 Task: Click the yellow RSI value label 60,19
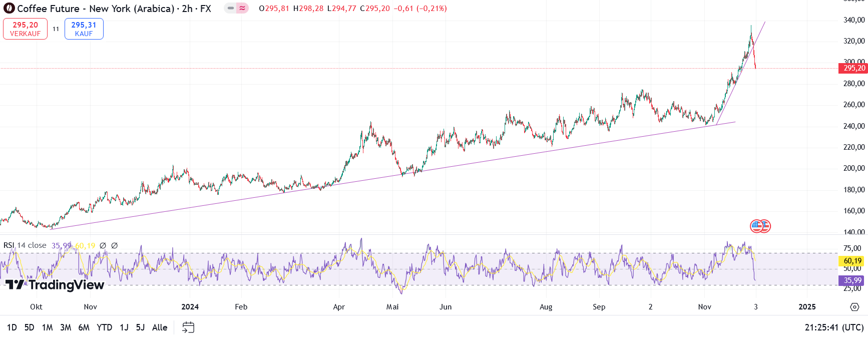852,261
